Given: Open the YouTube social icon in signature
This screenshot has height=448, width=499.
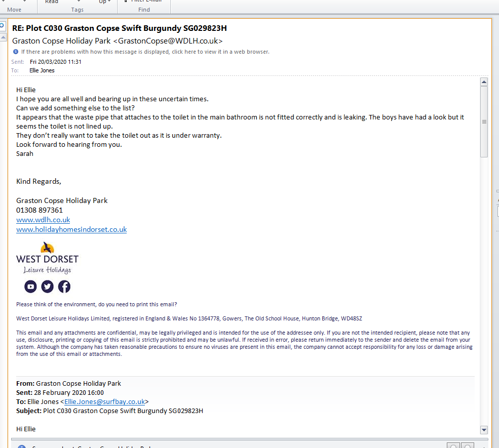Looking at the screenshot, I should [x=30, y=287].
